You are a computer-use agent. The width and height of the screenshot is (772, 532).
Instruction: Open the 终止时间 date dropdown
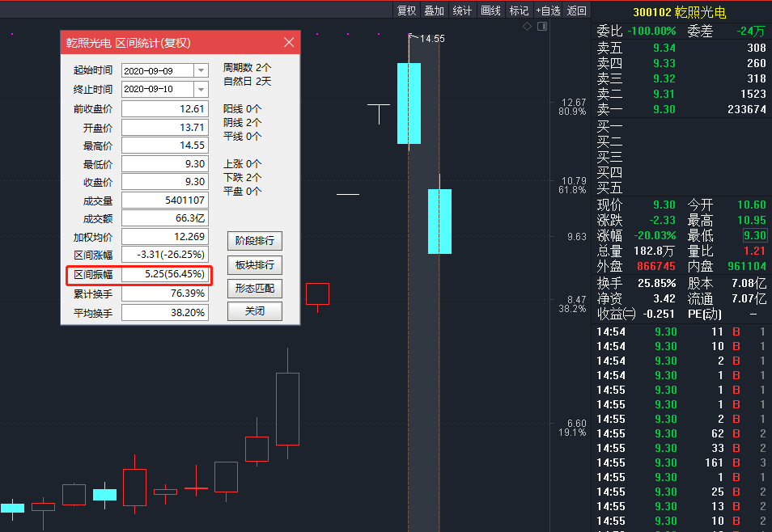(x=201, y=90)
